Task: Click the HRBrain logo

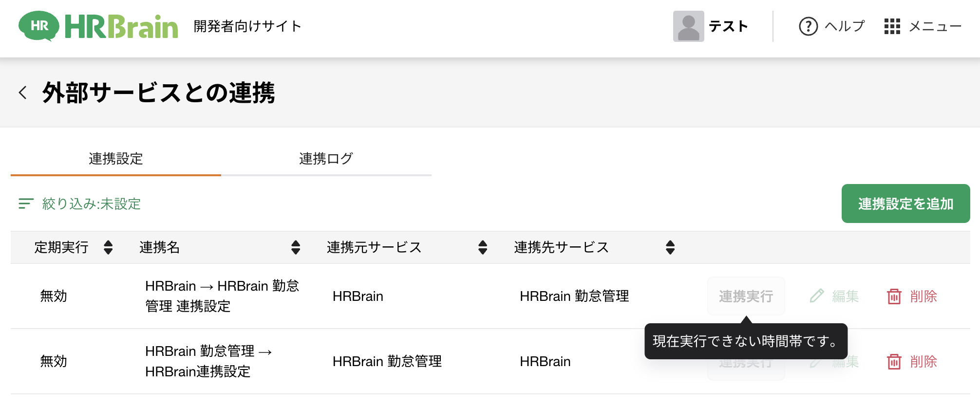Action: tap(98, 26)
